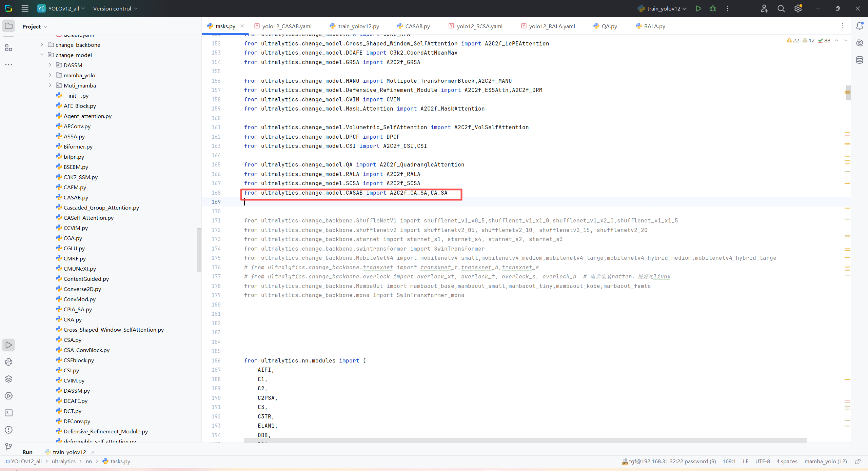Expand the change_backbone folder
Screen dimensions: 868x471
(42, 44)
